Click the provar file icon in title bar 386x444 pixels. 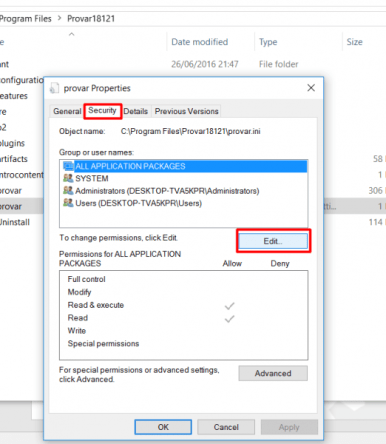[54, 88]
